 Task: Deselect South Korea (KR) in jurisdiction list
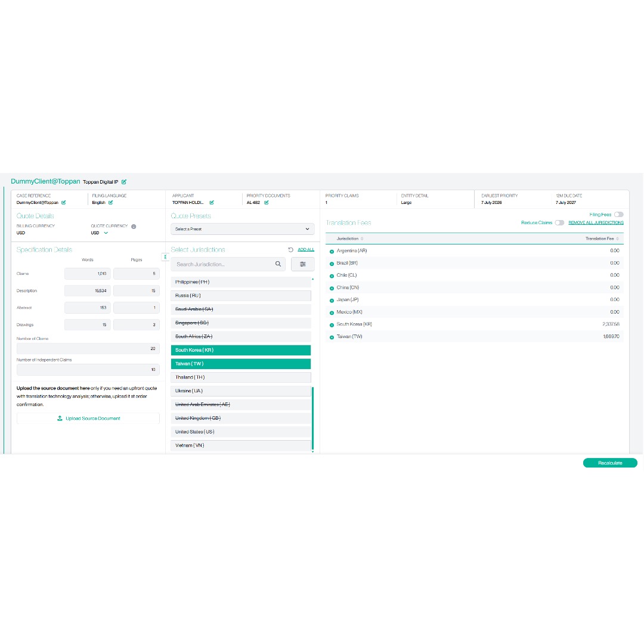pyautogui.click(x=241, y=351)
